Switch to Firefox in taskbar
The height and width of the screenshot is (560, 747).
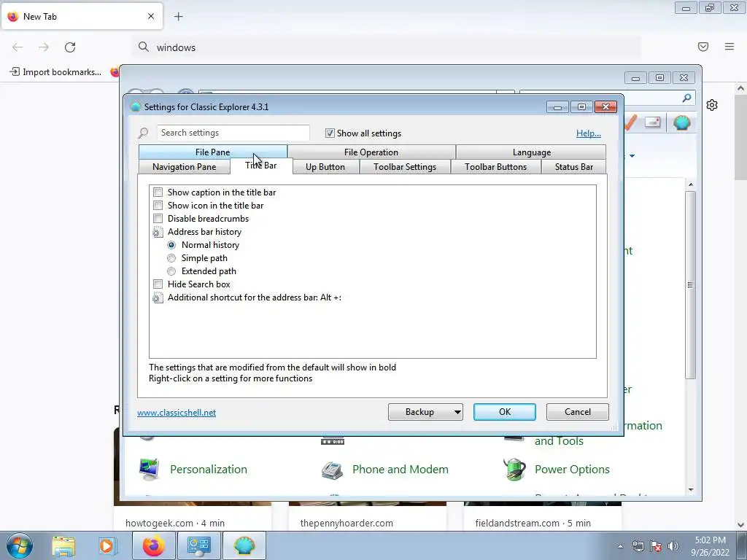(153, 545)
